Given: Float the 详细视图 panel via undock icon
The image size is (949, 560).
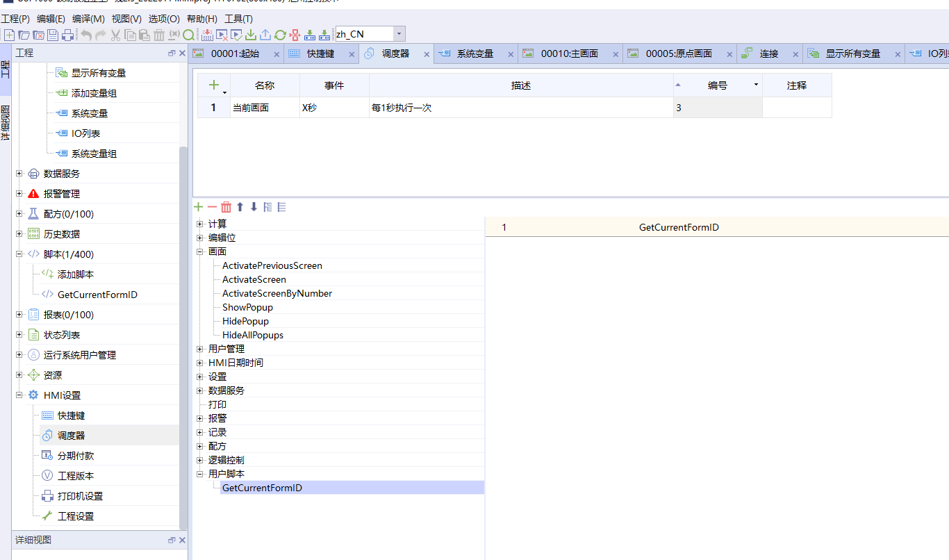Looking at the screenshot, I should click(172, 541).
